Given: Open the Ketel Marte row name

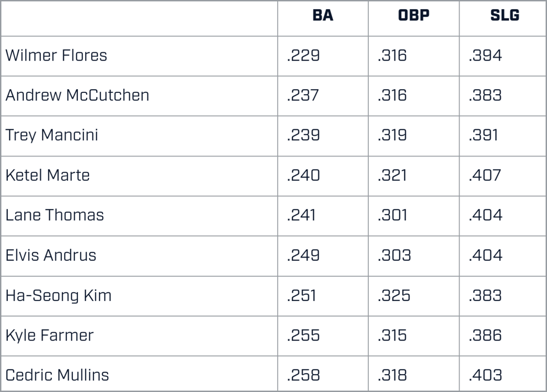Looking at the screenshot, I should tap(48, 175).
